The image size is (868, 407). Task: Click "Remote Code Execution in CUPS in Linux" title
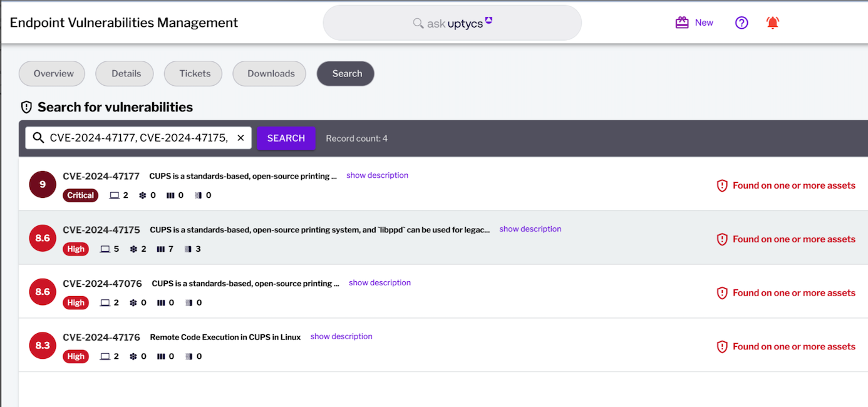(x=225, y=337)
